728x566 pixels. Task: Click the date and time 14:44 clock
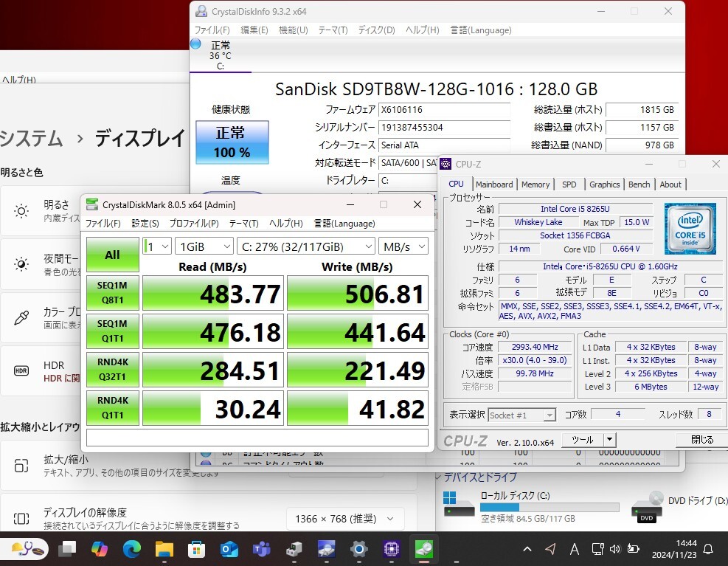674,549
